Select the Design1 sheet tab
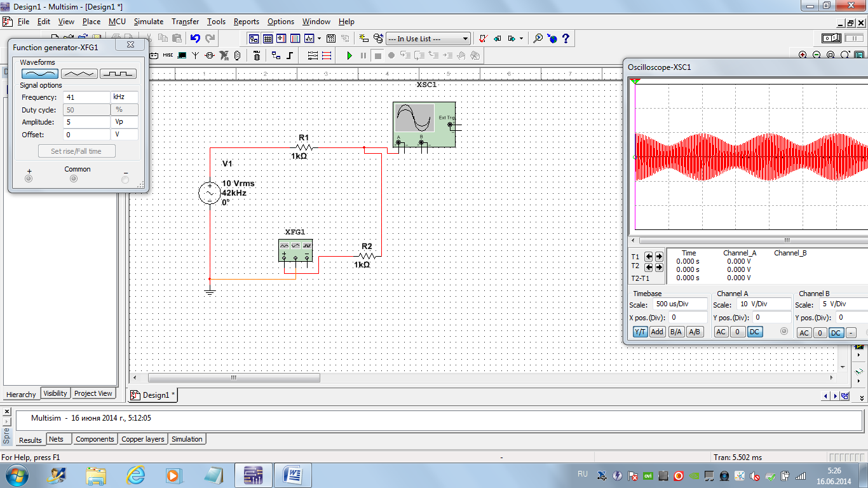This screenshot has height=488, width=868. coord(153,395)
